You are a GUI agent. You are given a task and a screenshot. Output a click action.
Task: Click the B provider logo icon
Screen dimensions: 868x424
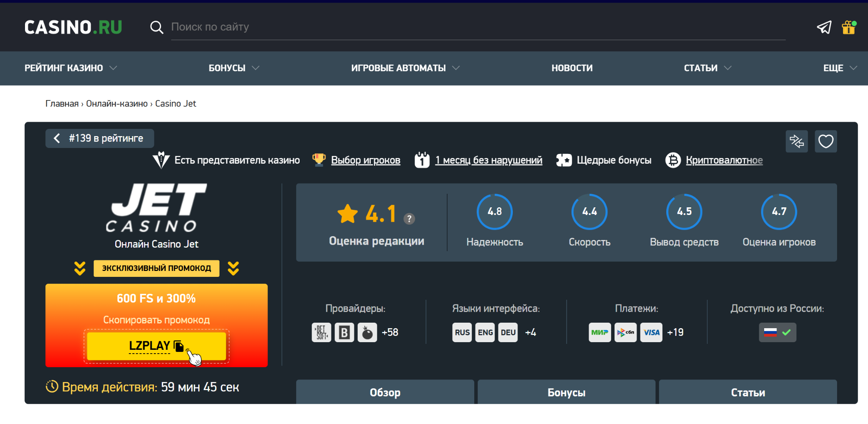click(x=345, y=332)
